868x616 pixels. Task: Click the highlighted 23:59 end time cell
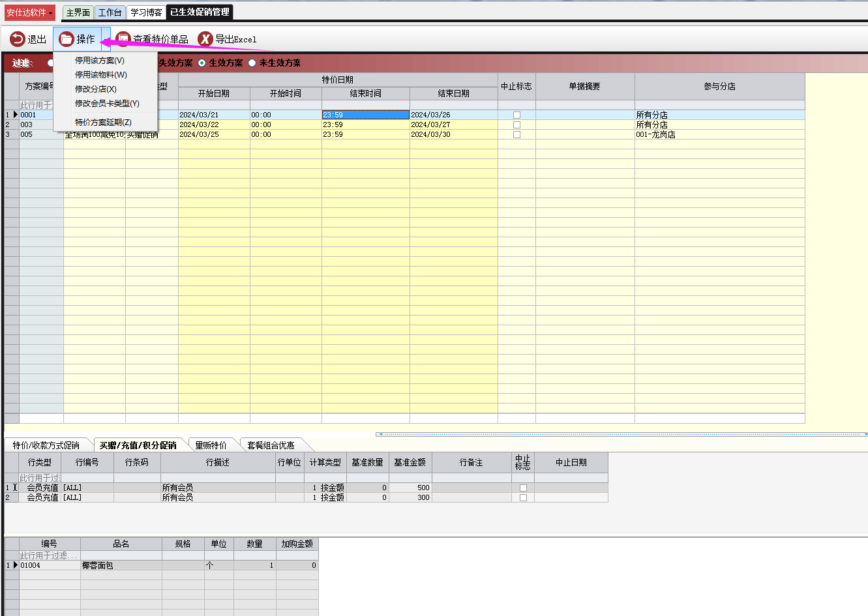point(366,115)
